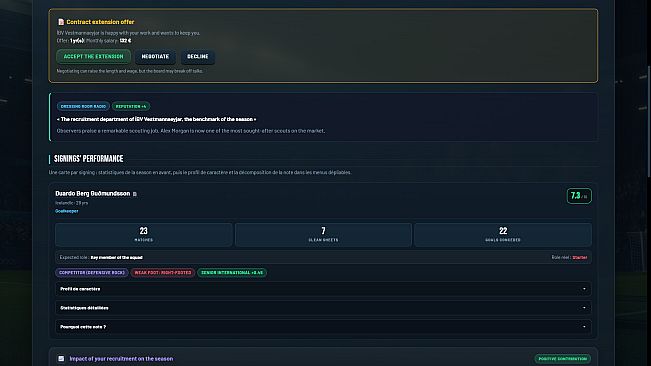Click the Negotiate button
The height and width of the screenshot is (366, 651).
155,56
